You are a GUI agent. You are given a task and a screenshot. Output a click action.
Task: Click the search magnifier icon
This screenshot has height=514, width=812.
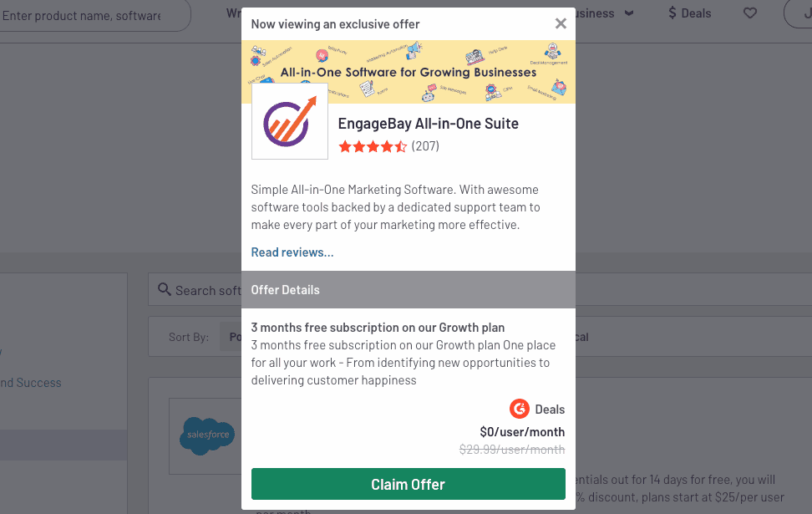pyautogui.click(x=165, y=289)
